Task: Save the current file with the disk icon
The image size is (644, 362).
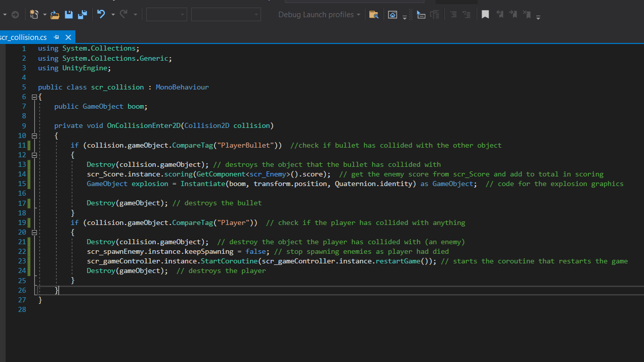Action: 69,15
